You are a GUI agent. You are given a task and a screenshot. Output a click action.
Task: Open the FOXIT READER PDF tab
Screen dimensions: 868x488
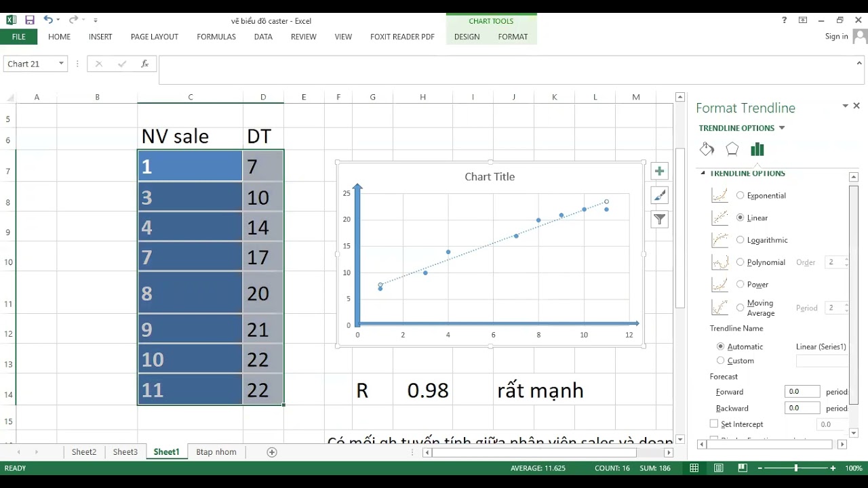pyautogui.click(x=402, y=37)
